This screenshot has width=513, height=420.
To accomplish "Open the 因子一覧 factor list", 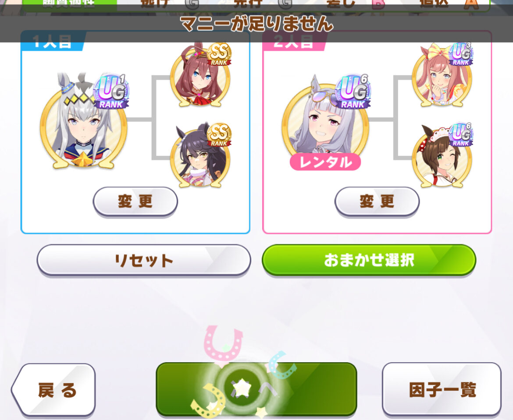I will click(442, 389).
